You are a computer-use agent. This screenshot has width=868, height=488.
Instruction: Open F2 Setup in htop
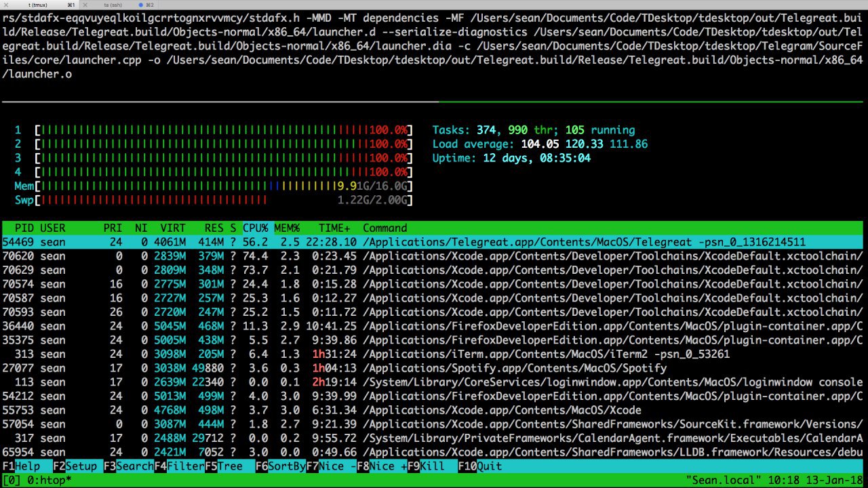(x=78, y=466)
